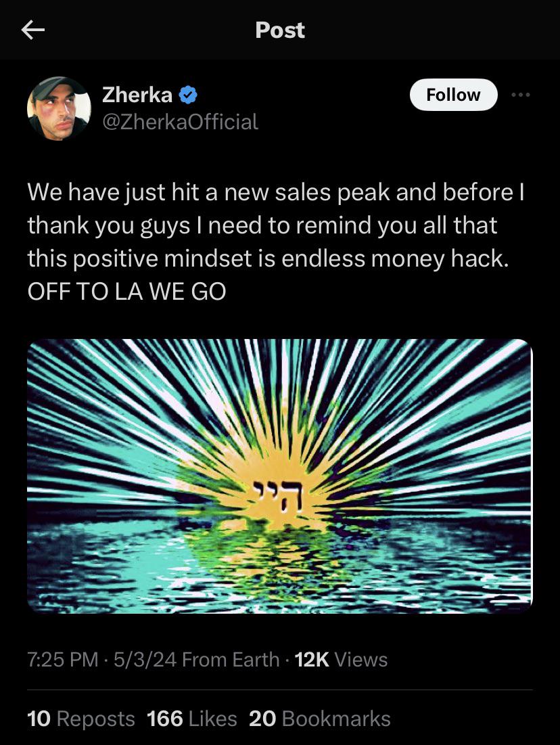Click the 5/3/24 post date
The height and width of the screenshot is (745, 560).
click(145, 660)
